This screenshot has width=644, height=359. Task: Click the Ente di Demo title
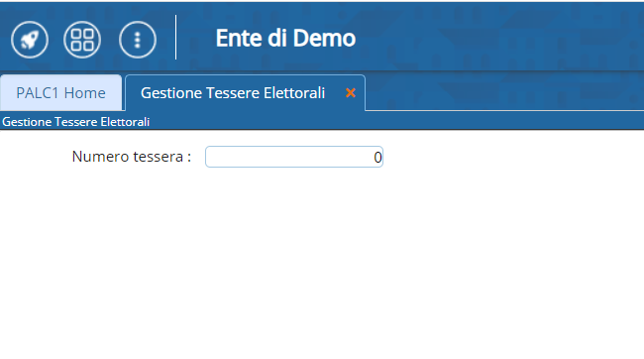tap(285, 39)
